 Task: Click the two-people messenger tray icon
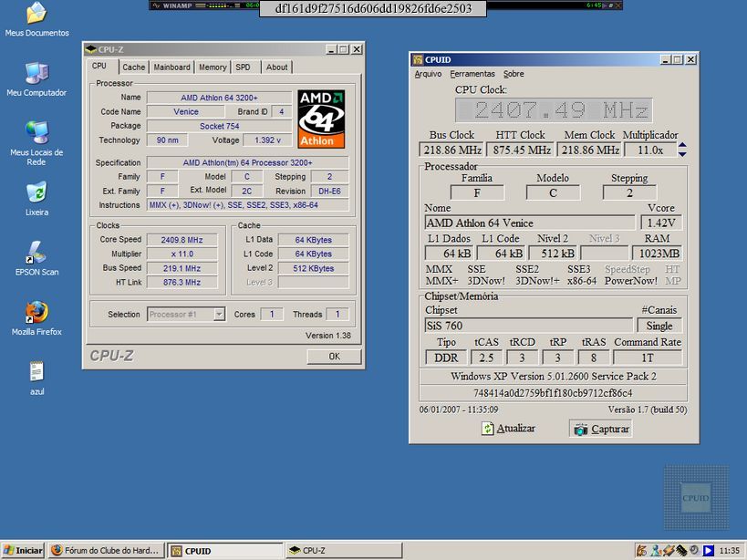click(x=656, y=551)
